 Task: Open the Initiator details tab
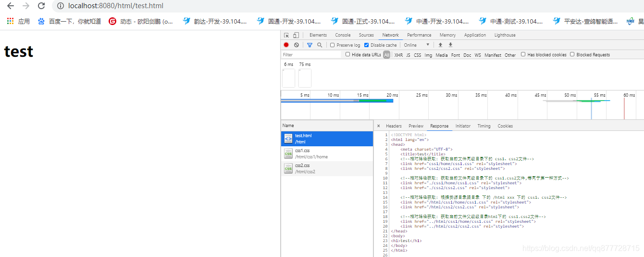click(463, 126)
